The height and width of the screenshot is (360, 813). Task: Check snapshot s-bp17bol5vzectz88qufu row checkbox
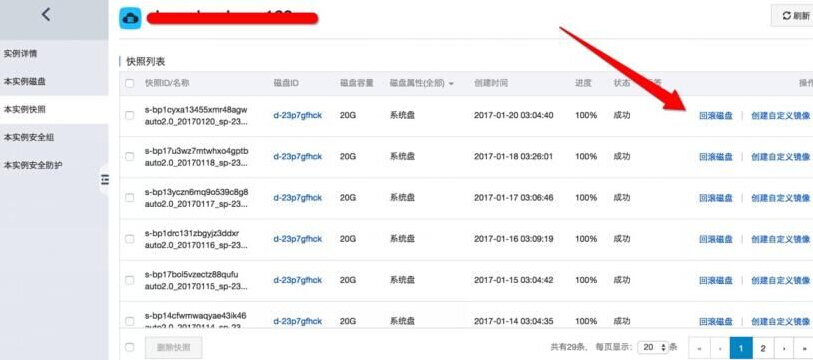click(130, 280)
